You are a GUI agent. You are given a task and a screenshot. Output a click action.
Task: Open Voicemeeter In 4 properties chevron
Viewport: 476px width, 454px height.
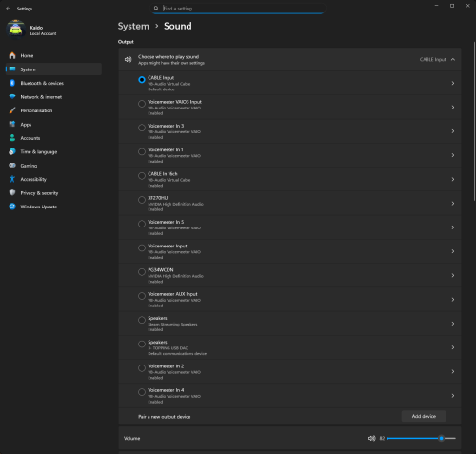[453, 396]
